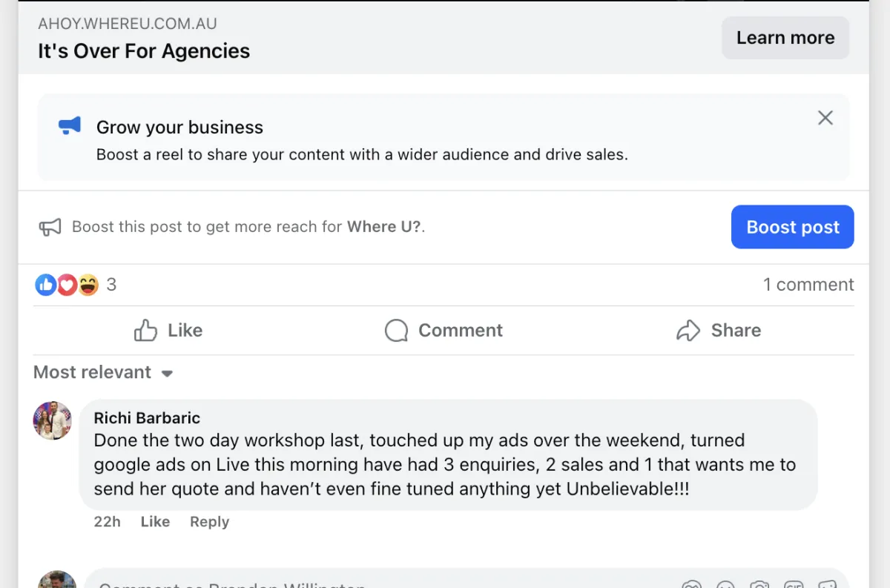Viewport: 890px width, 588px height.
Task: Click the blue megaphone icon
Action: click(x=70, y=126)
